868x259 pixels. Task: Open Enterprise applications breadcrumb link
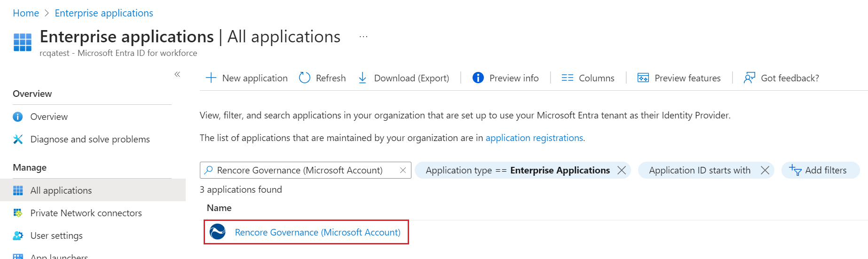click(x=104, y=13)
